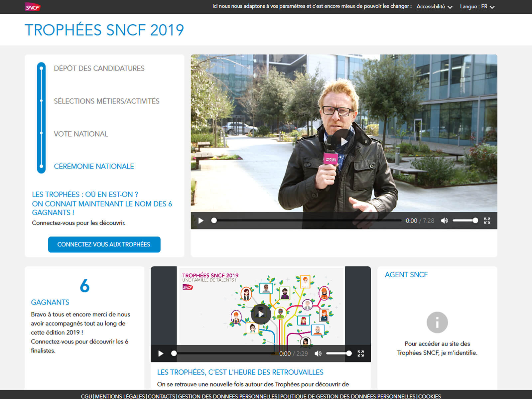The height and width of the screenshot is (399, 532).
Task: Select the "Cérémonie Nationale" step
Action: pos(94,166)
